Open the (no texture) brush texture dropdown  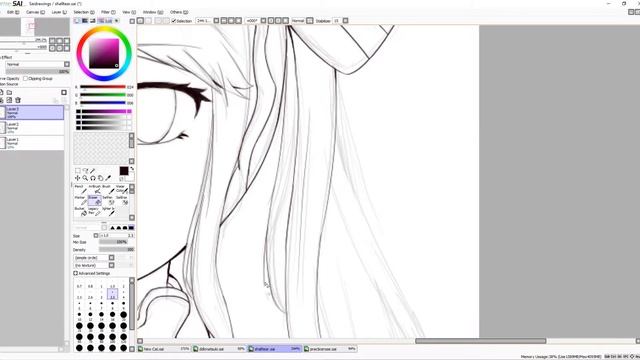point(111,265)
